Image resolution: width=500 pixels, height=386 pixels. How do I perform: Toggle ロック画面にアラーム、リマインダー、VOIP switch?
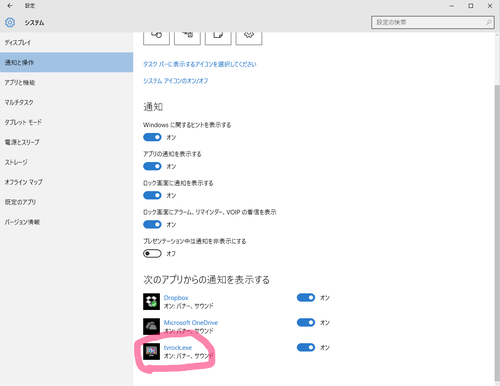[152, 224]
